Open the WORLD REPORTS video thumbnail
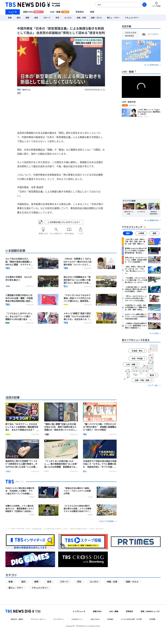 click(x=153, y=206)
